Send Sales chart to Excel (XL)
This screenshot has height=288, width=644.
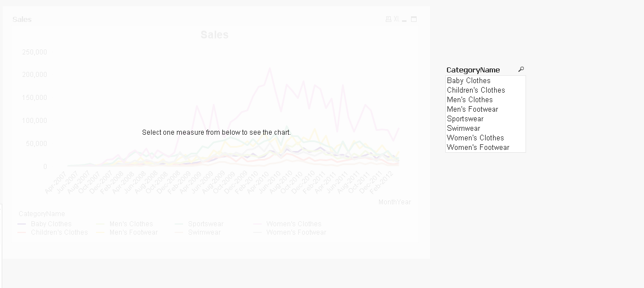[x=396, y=19]
